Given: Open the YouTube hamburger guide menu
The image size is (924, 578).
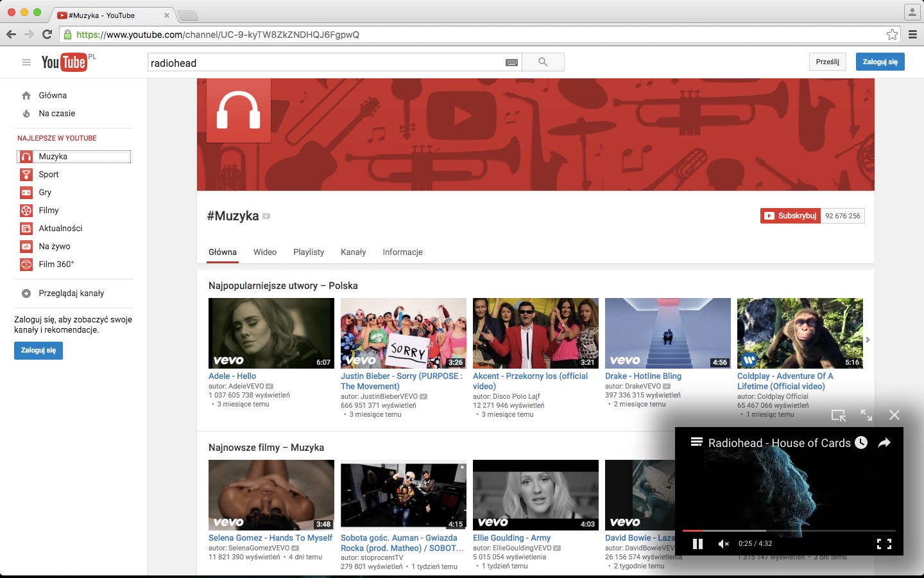Looking at the screenshot, I should tap(26, 62).
